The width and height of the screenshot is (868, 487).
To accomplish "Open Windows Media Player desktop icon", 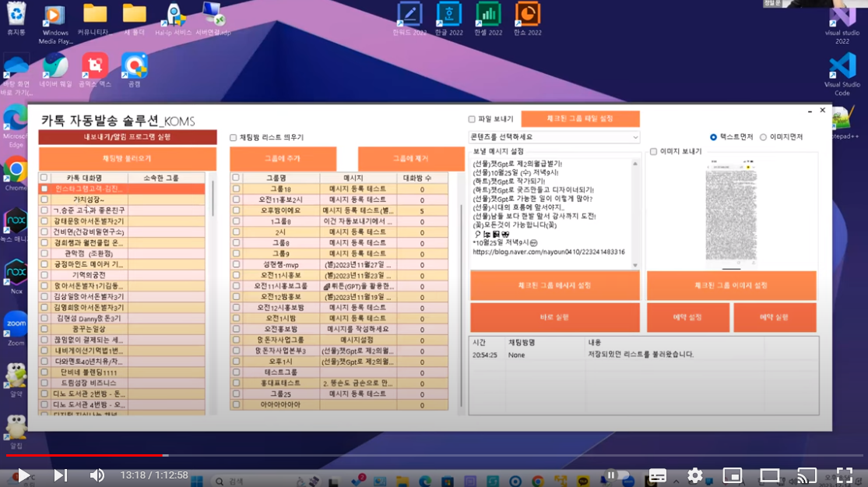I will tap(54, 24).
